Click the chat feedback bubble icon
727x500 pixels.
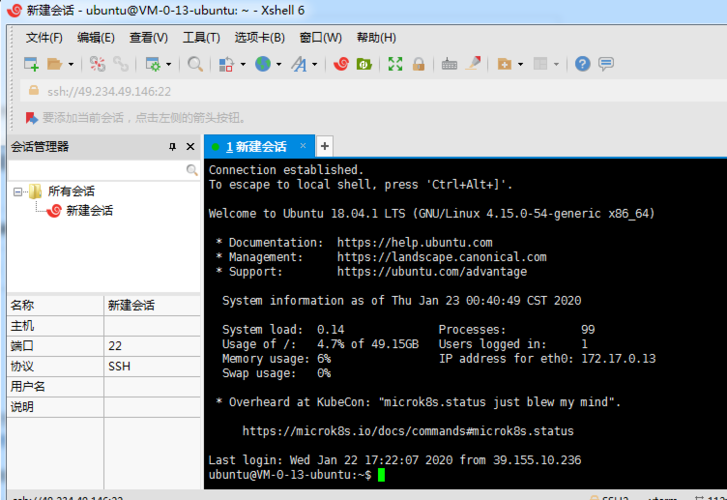tap(606, 64)
